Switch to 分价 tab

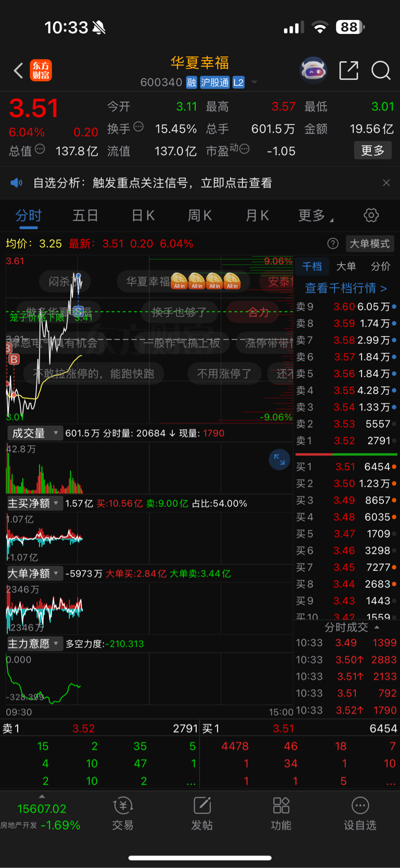[x=381, y=266]
